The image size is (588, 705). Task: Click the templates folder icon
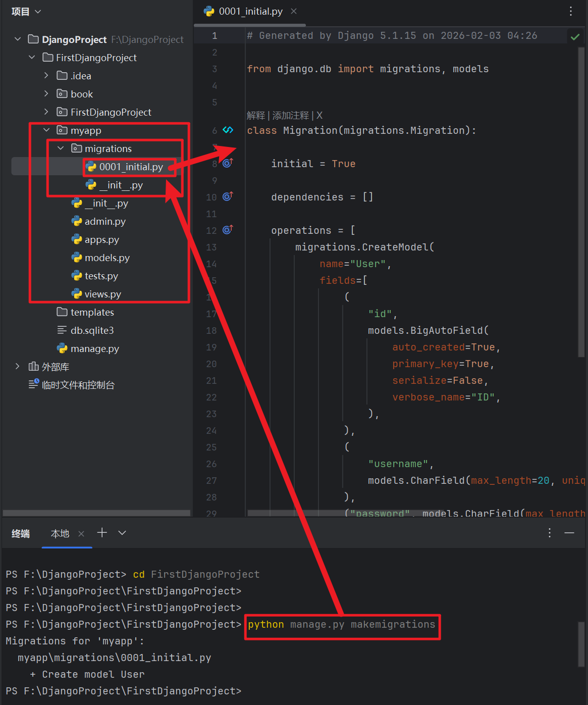tap(62, 312)
